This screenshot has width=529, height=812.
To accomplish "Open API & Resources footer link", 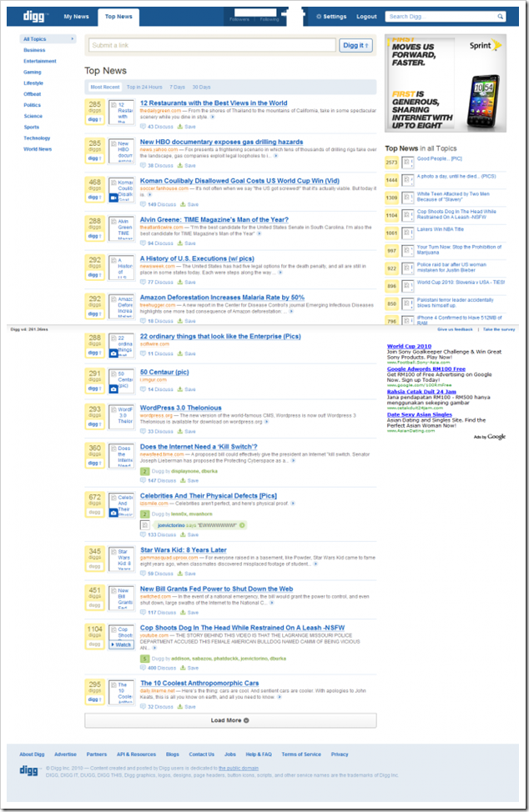I will [136, 754].
